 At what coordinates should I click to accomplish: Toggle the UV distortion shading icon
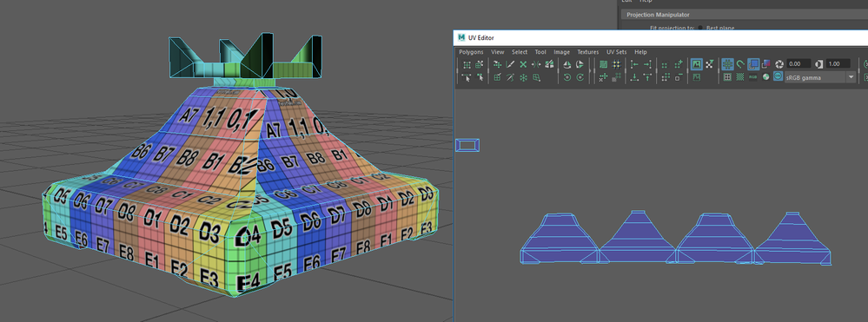tap(765, 65)
